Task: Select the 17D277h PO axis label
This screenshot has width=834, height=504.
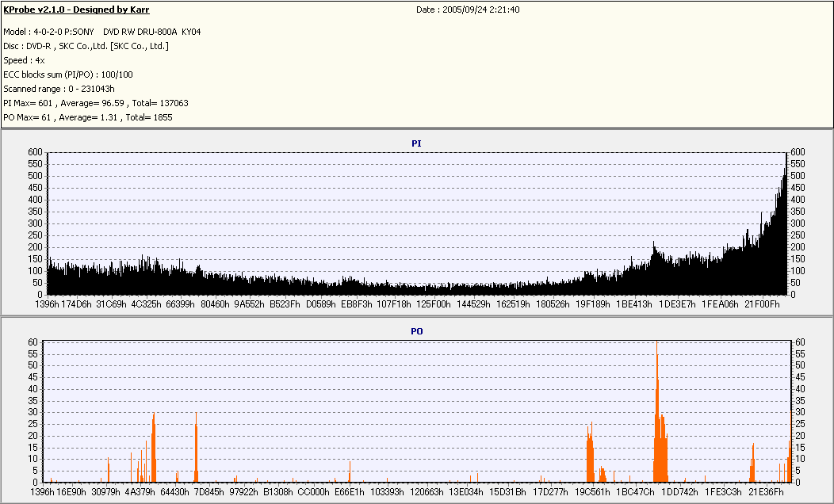Action: click(x=550, y=492)
